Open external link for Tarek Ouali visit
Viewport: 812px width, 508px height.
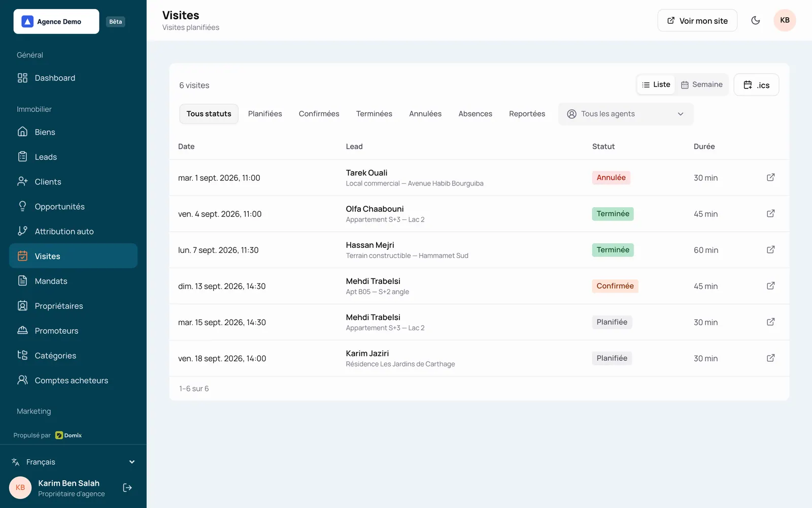(x=770, y=177)
